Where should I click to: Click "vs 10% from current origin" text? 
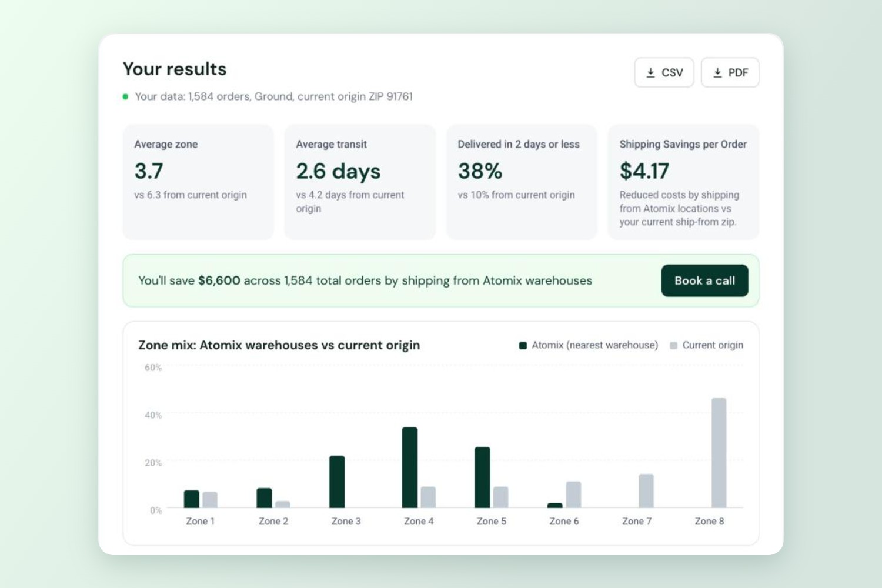pos(516,195)
